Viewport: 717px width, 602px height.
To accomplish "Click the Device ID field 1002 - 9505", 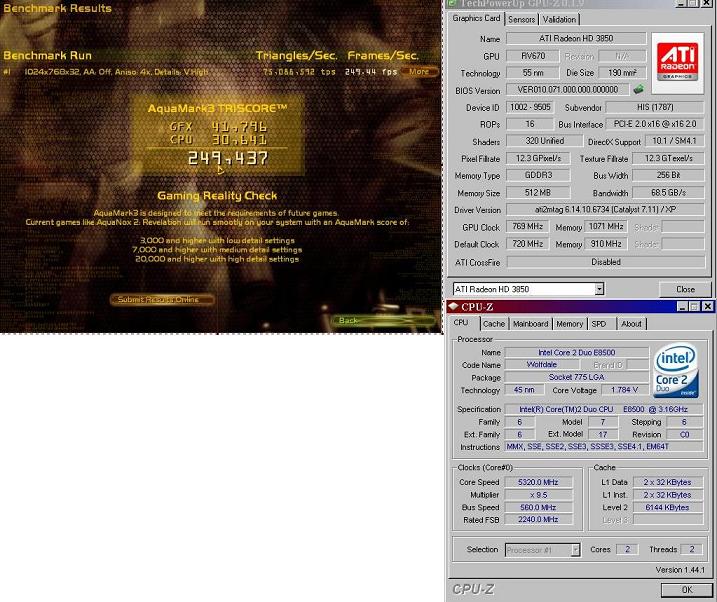I will click(x=530, y=107).
